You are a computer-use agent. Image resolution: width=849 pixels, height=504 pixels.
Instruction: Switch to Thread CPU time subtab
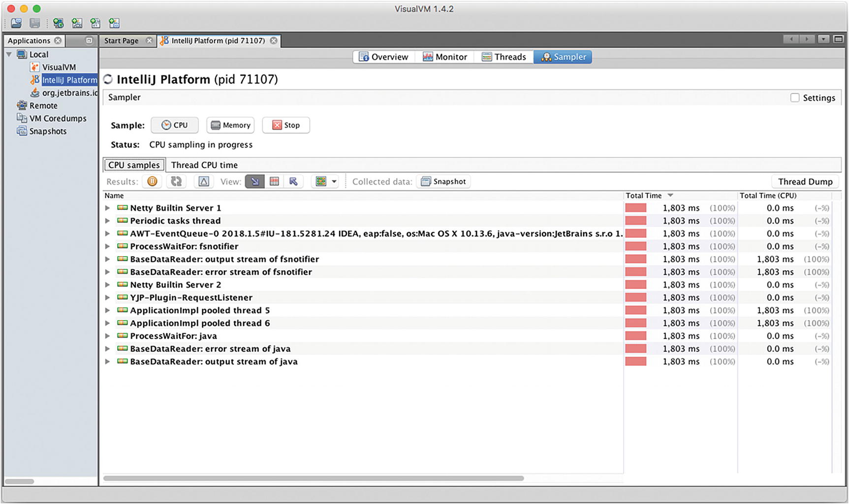[x=204, y=165]
